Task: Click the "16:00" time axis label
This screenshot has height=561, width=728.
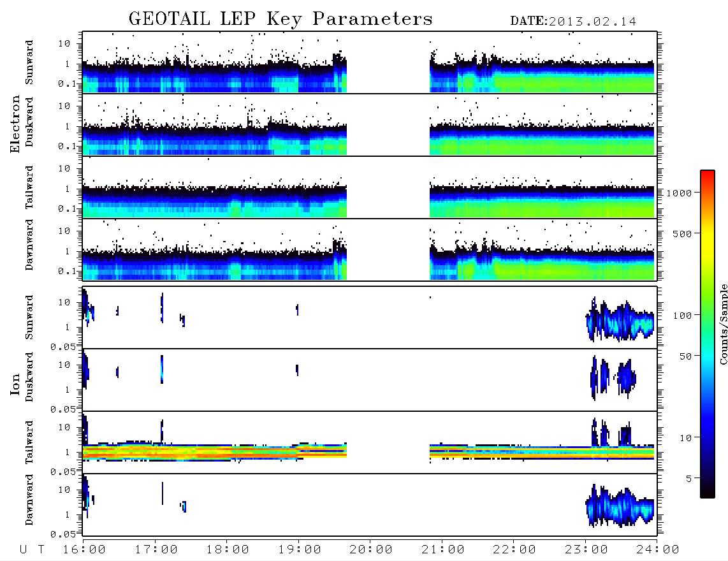Action: click(x=85, y=550)
